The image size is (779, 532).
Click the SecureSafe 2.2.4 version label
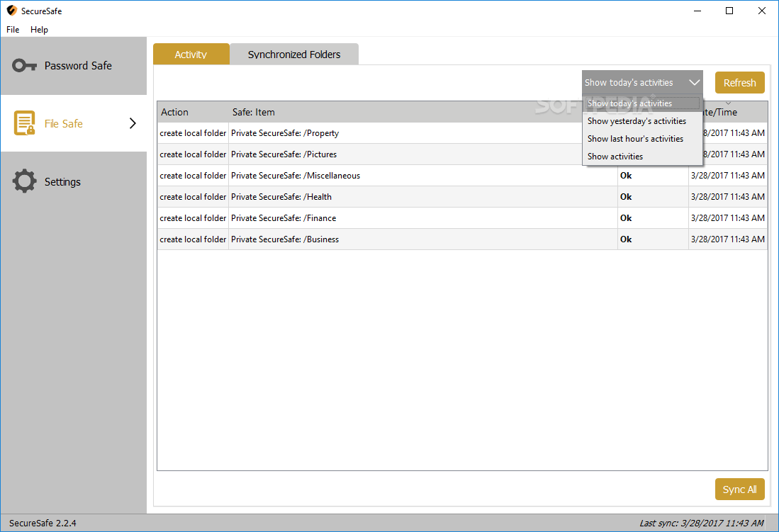point(43,523)
